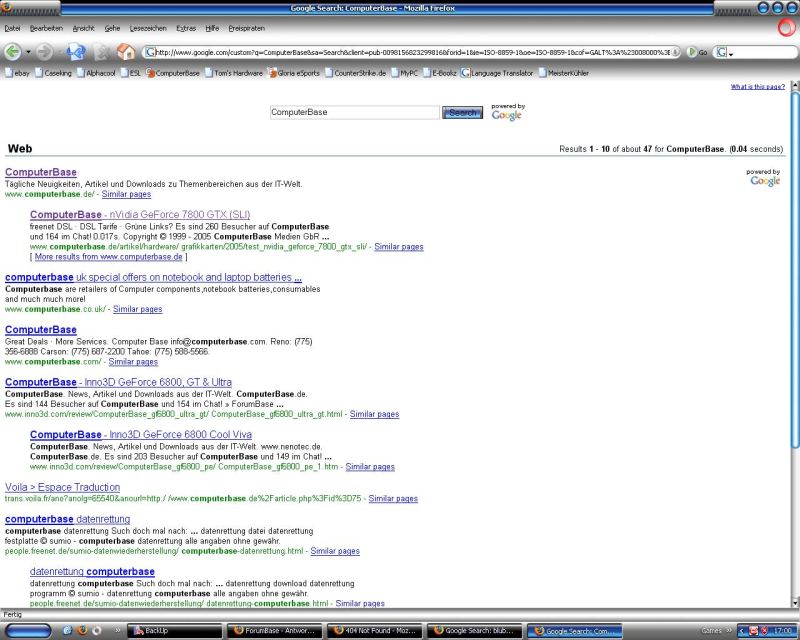Click the blue Search button on the page

click(x=462, y=112)
